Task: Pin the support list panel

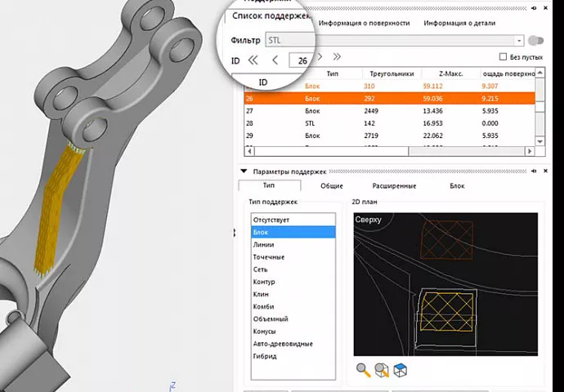Action: (x=534, y=8)
